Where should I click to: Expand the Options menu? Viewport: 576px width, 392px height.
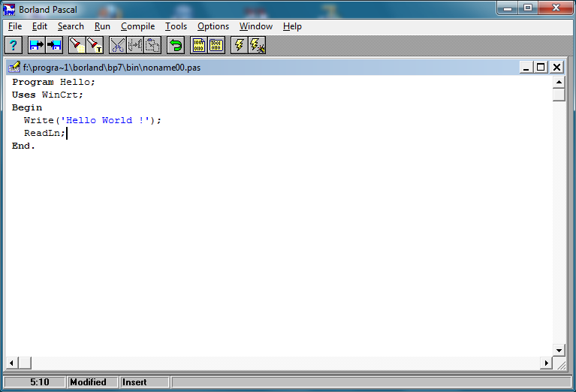tap(213, 26)
